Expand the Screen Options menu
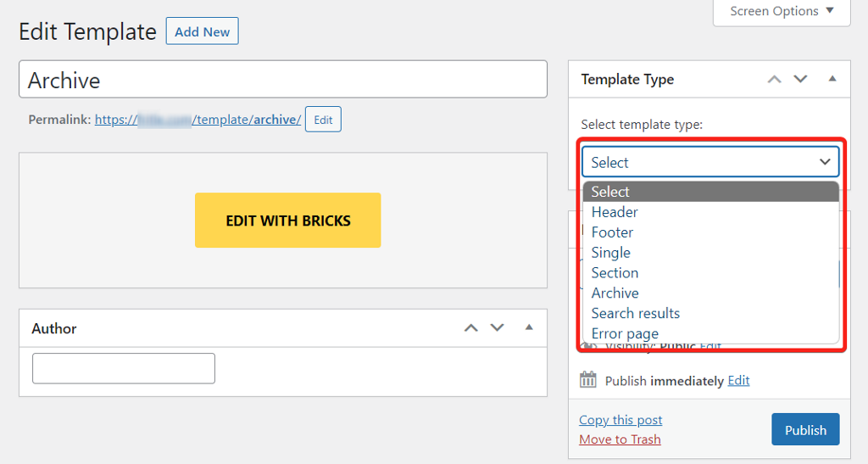The image size is (868, 464). pyautogui.click(x=782, y=11)
